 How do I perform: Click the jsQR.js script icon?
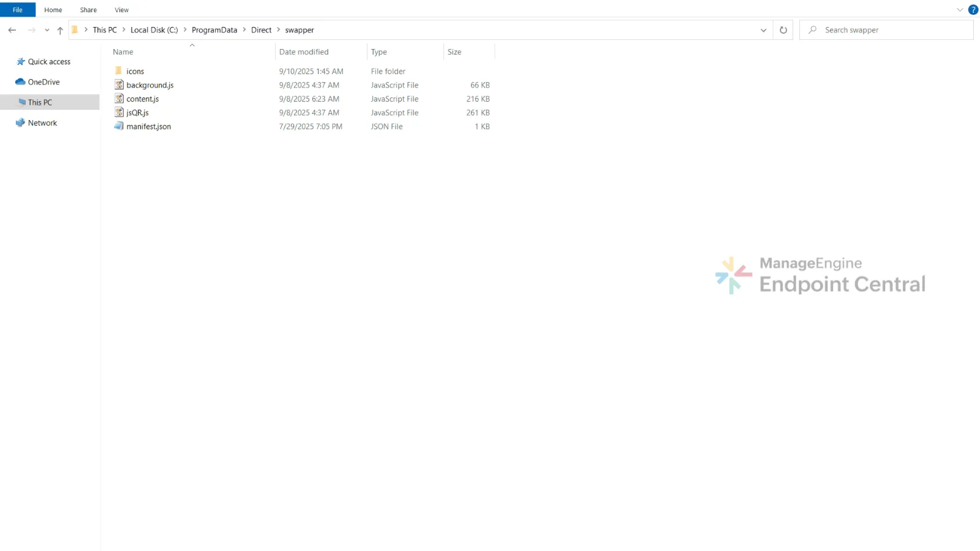pos(119,112)
